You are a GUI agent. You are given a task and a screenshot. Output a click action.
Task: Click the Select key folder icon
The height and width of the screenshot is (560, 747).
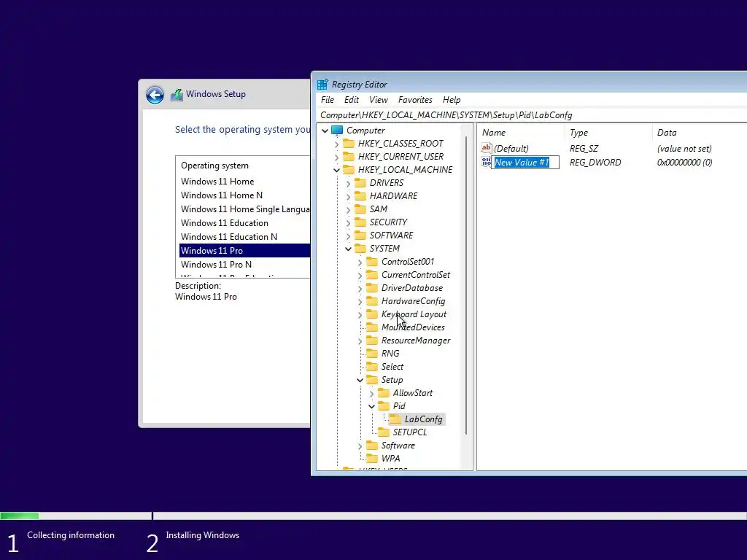point(372,367)
